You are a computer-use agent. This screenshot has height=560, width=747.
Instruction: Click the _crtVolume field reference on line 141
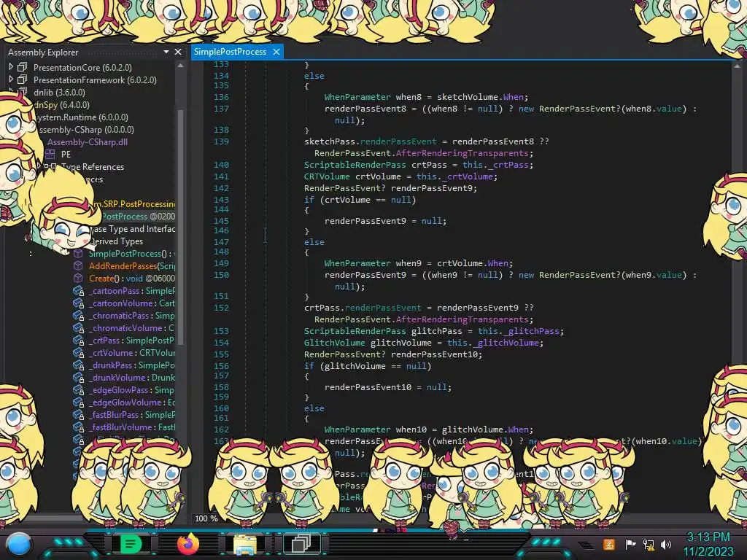pyautogui.click(x=468, y=176)
